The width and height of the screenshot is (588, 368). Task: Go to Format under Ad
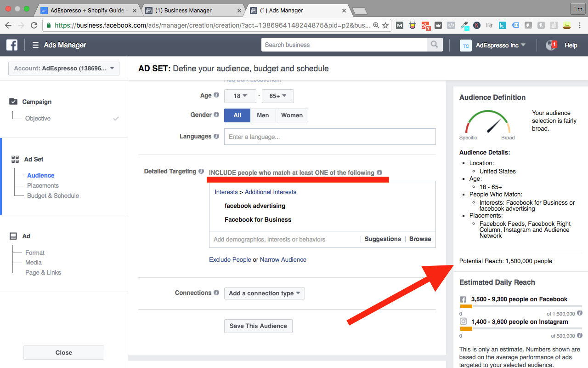pyautogui.click(x=35, y=253)
